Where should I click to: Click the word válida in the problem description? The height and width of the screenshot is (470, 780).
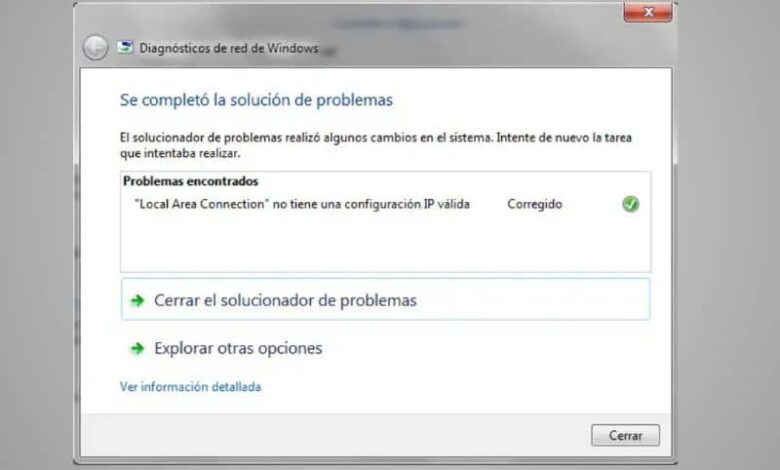(x=454, y=204)
